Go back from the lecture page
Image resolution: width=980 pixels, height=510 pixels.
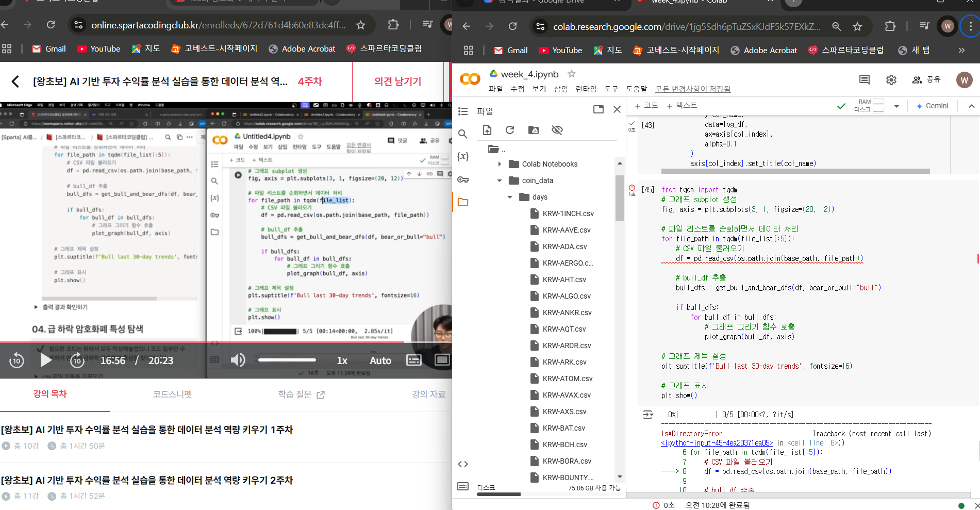(15, 81)
